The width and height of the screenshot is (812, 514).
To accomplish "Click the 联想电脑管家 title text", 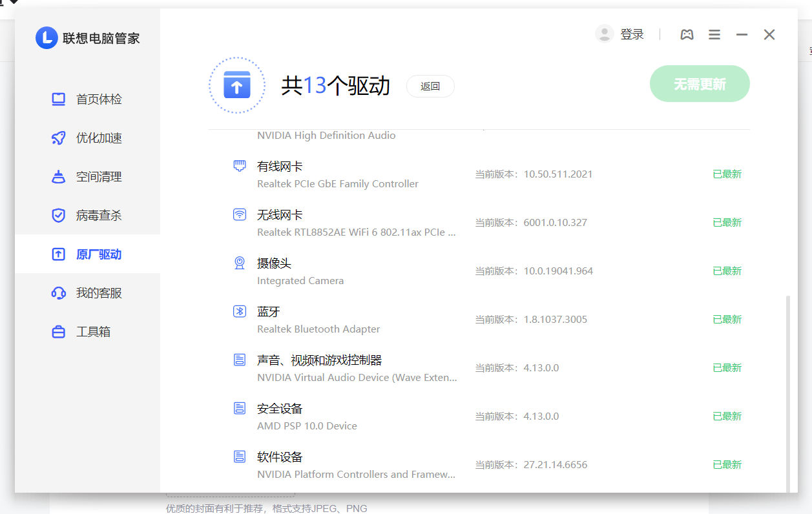I will (101, 38).
